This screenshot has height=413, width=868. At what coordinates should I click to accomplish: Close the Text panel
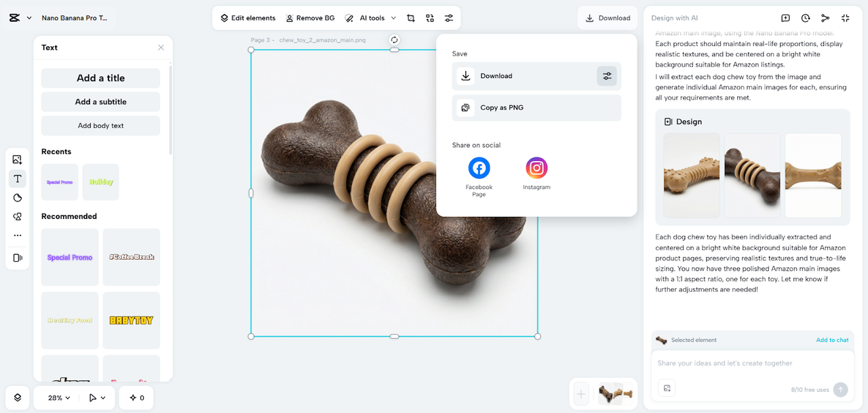161,47
